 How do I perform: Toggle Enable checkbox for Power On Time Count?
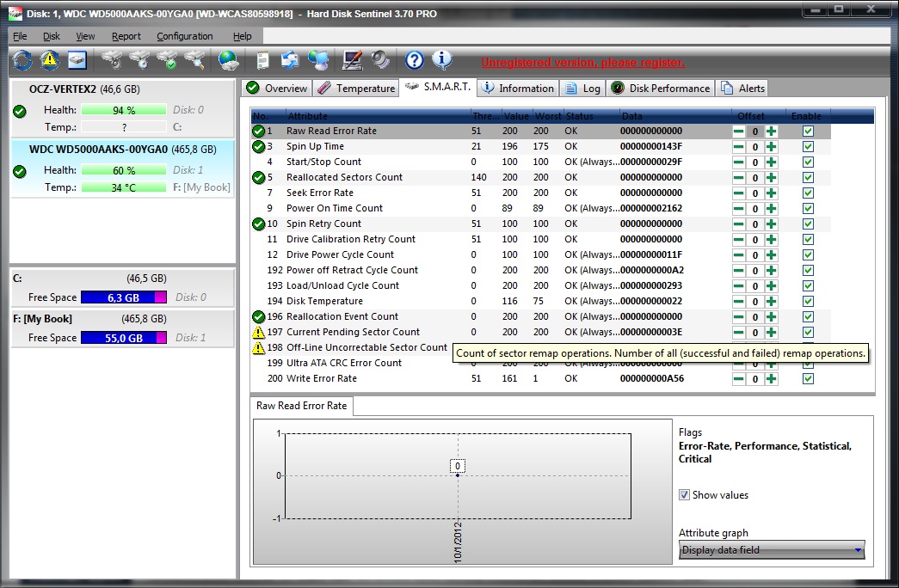pos(809,209)
